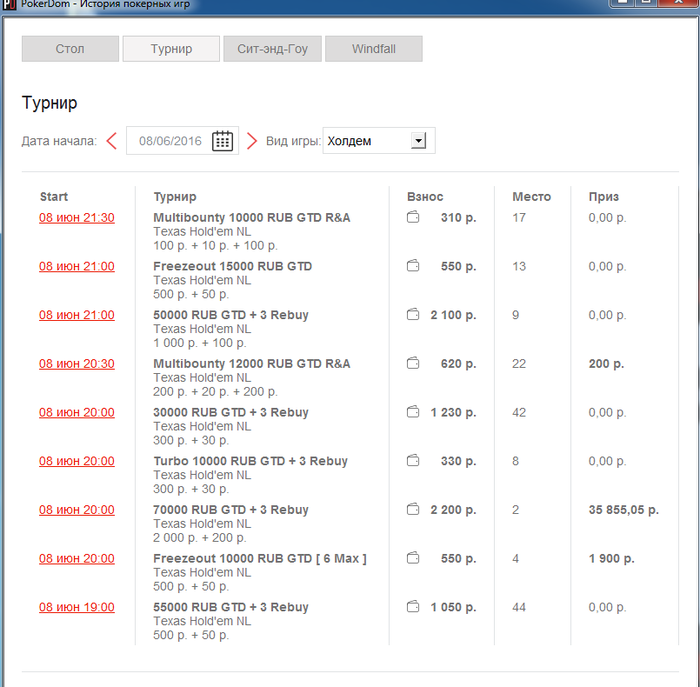The height and width of the screenshot is (687, 700).
Task: Click place value 17
Action: pos(519,218)
